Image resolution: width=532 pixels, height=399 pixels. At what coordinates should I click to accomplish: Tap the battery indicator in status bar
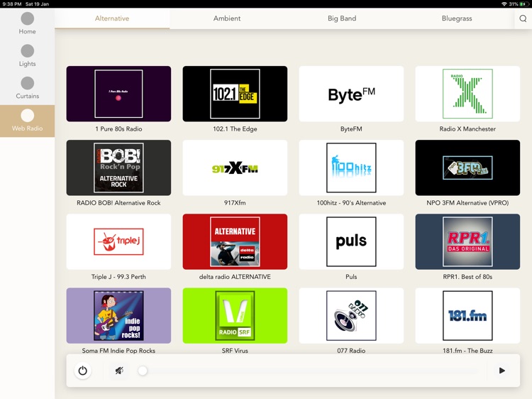pos(524,4)
